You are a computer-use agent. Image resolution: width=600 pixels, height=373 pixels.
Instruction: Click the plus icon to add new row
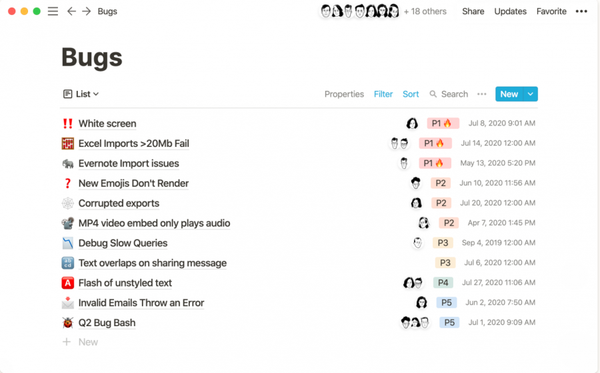tap(67, 342)
